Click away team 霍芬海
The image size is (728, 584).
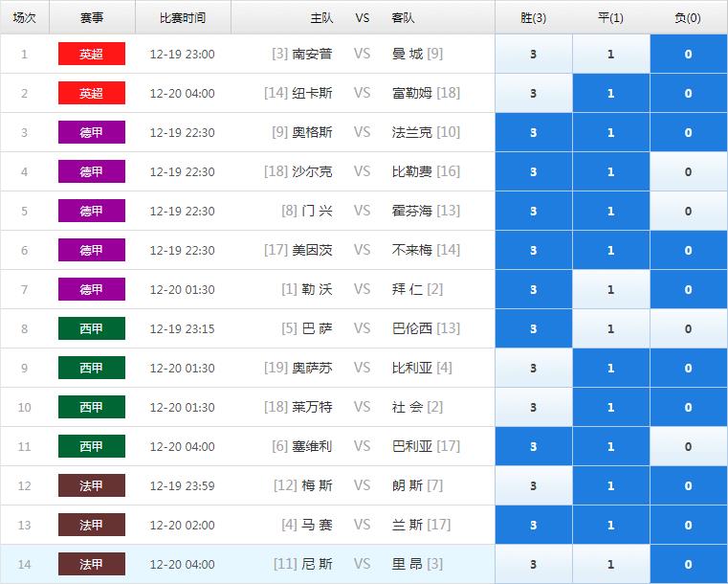click(411, 211)
